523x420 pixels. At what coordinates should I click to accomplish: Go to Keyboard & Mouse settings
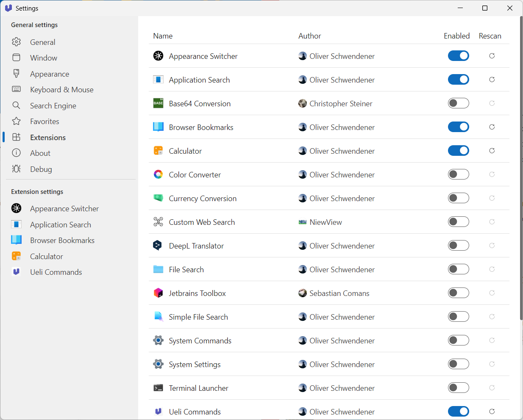coord(61,90)
